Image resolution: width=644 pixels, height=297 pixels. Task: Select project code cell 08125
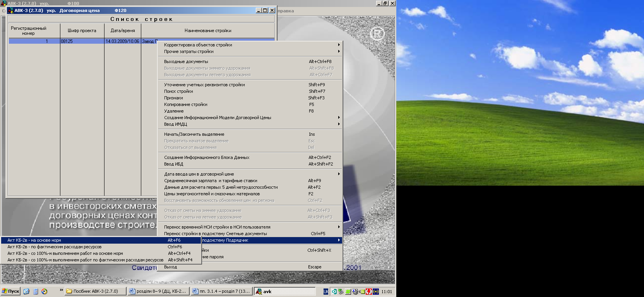(x=82, y=41)
